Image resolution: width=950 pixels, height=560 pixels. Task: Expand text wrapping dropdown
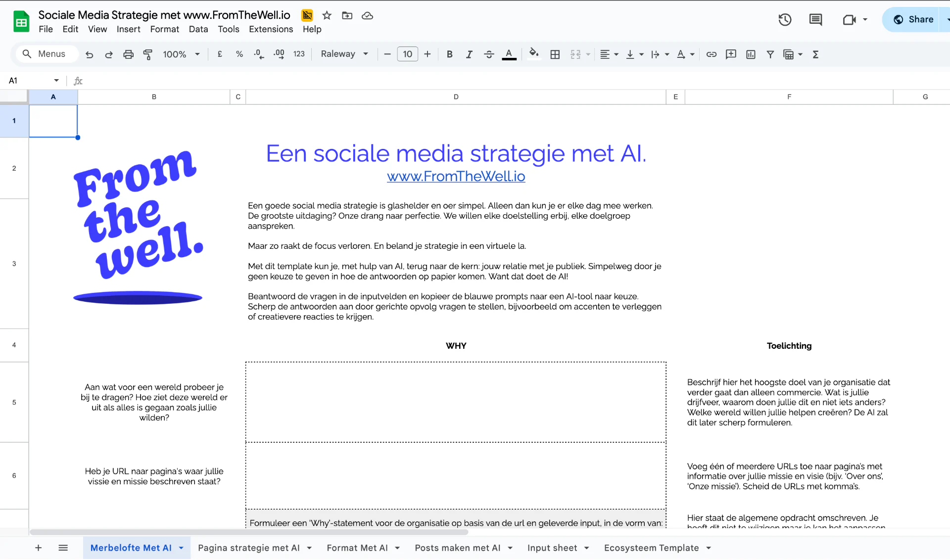click(x=666, y=54)
